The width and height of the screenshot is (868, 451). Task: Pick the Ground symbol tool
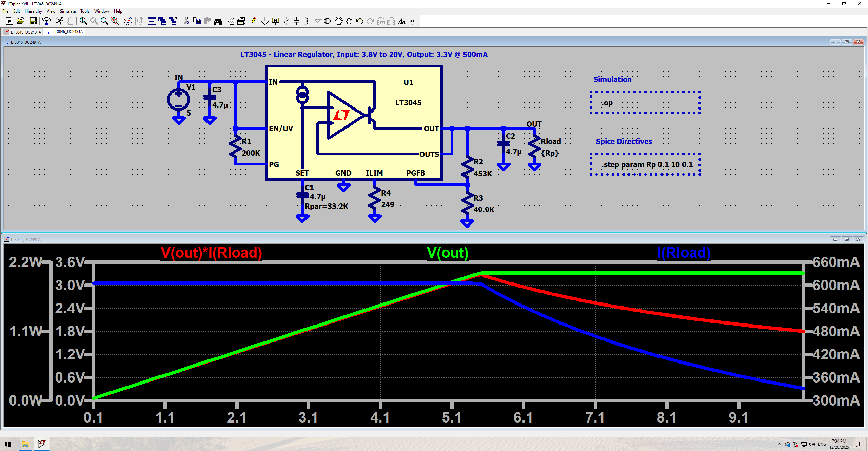point(265,21)
